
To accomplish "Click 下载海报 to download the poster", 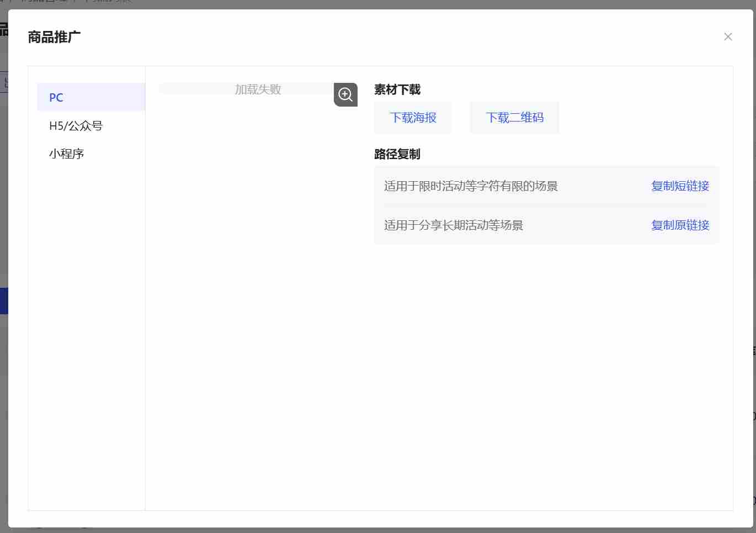I will click(x=413, y=117).
